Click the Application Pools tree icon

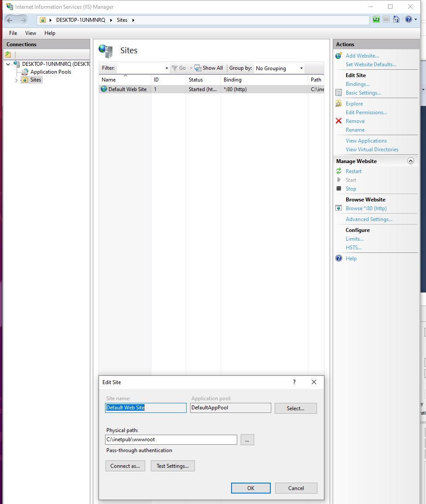(25, 72)
